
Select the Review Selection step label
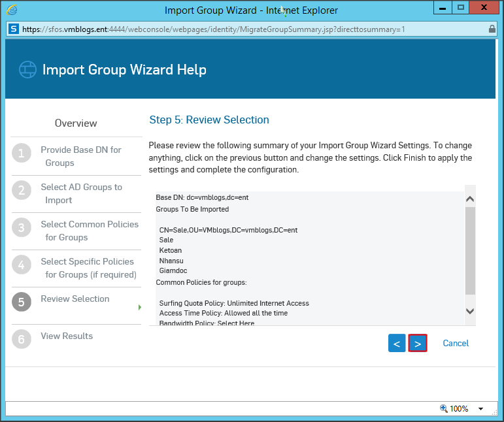[75, 299]
